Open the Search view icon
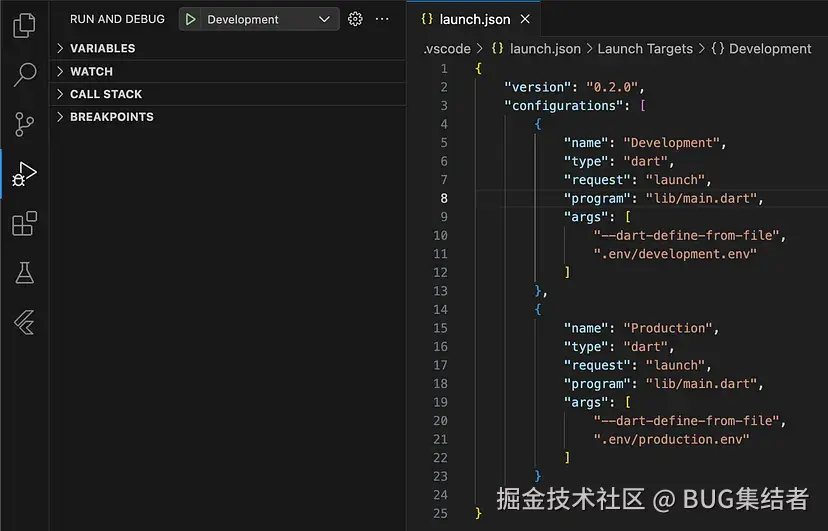Screen dimensions: 828x531 [x=24, y=74]
